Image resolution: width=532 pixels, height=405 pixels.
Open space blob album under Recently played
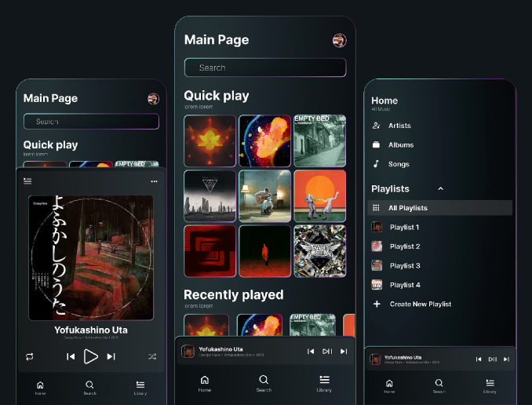[x=260, y=325]
